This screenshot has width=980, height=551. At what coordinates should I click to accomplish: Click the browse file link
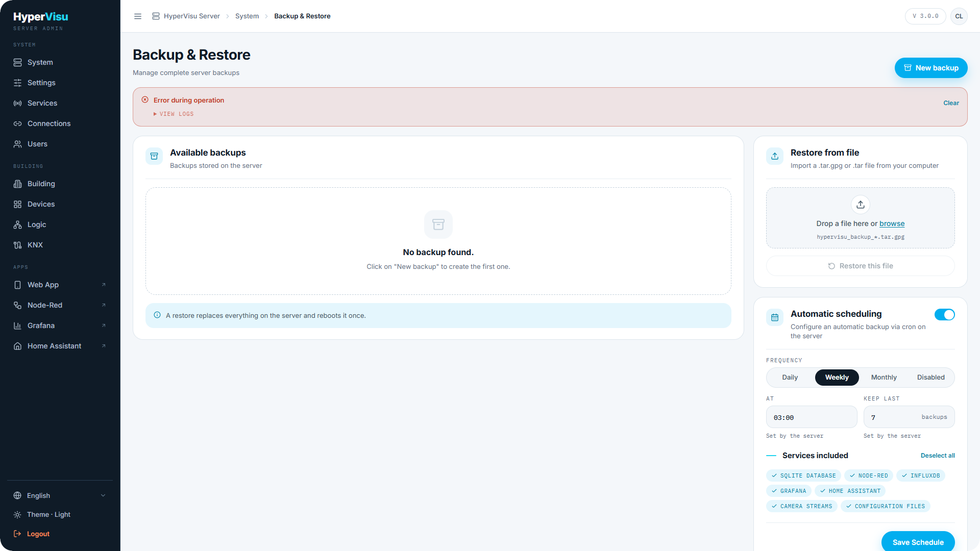892,223
